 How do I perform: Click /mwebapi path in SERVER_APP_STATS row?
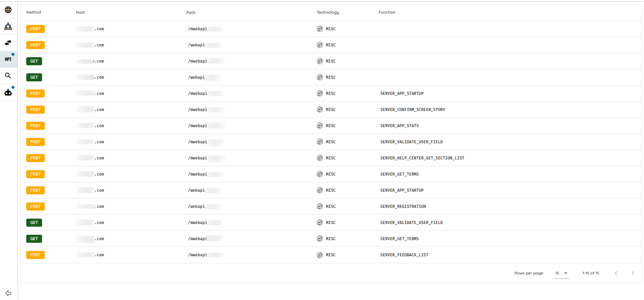(x=198, y=126)
